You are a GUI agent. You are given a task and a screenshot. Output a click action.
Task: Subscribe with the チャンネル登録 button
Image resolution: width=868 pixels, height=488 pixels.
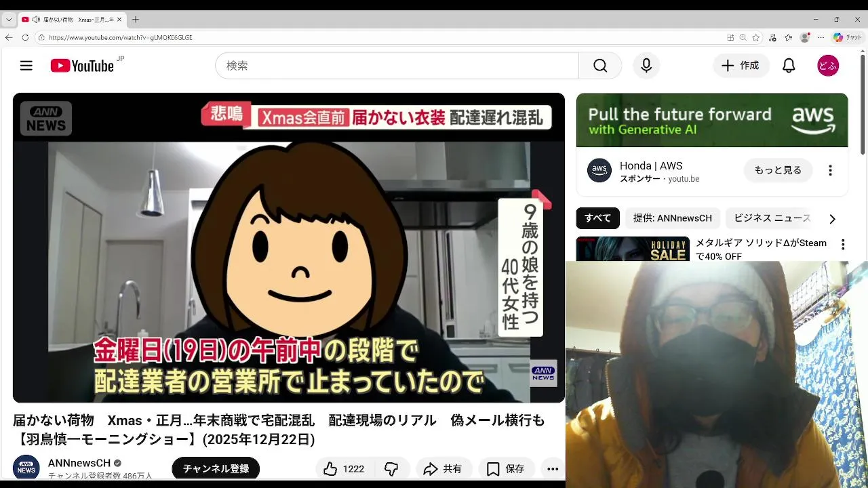coord(216,468)
